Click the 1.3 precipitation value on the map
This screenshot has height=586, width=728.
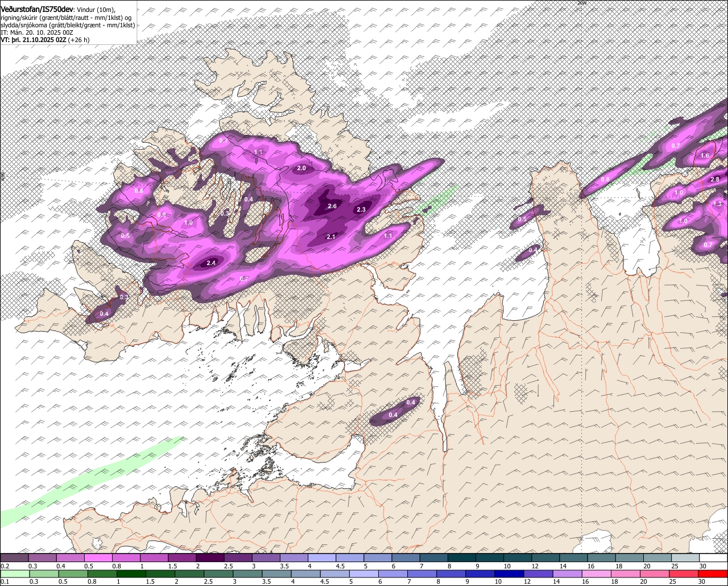pyautogui.click(x=717, y=204)
